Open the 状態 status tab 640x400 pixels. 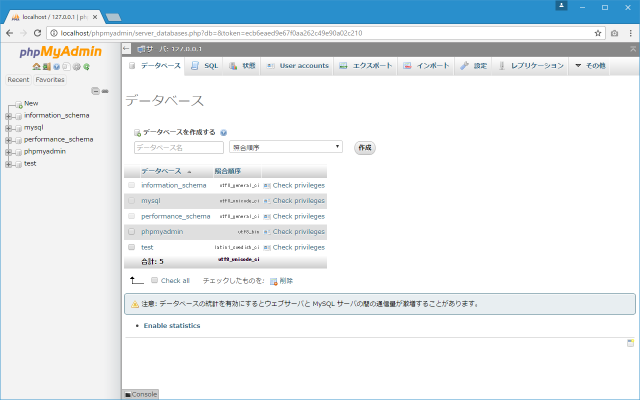pos(242,66)
